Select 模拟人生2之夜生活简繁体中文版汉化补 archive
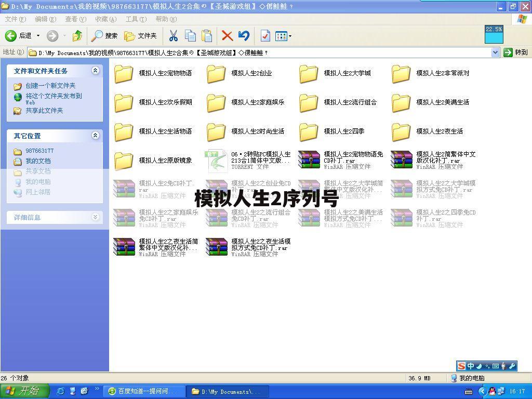Image resolution: width=532 pixels, height=399 pixels. 156,247
